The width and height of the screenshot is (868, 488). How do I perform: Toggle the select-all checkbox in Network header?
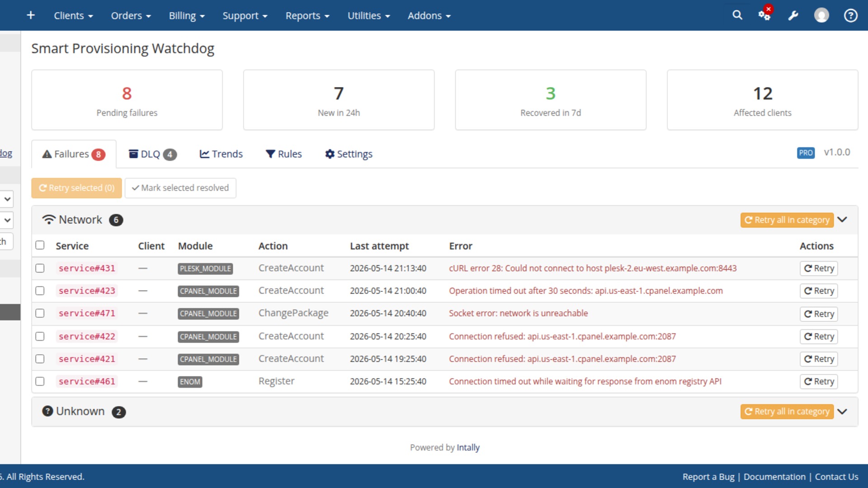pos(40,245)
